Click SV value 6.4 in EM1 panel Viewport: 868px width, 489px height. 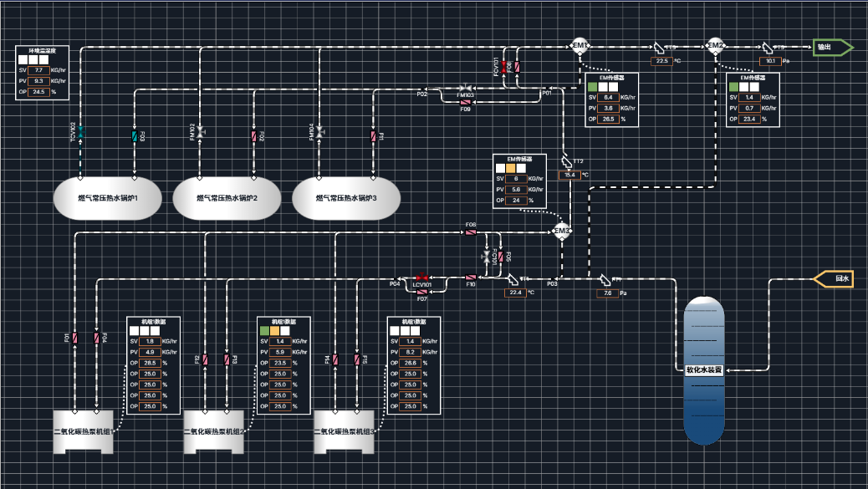[609, 97]
